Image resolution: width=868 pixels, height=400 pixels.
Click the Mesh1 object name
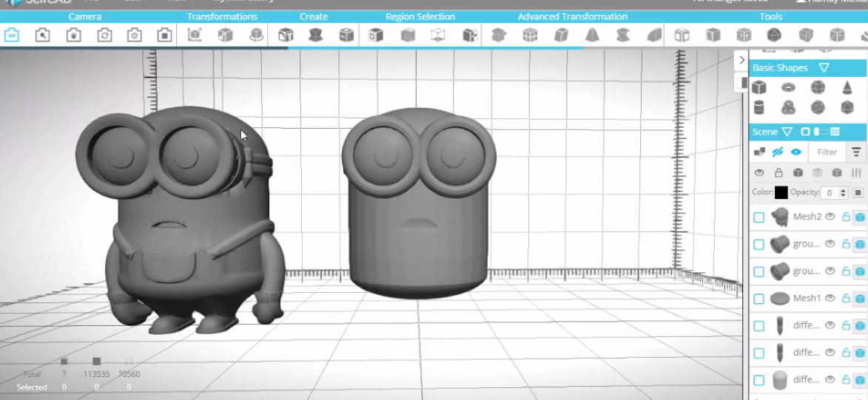pyautogui.click(x=807, y=298)
